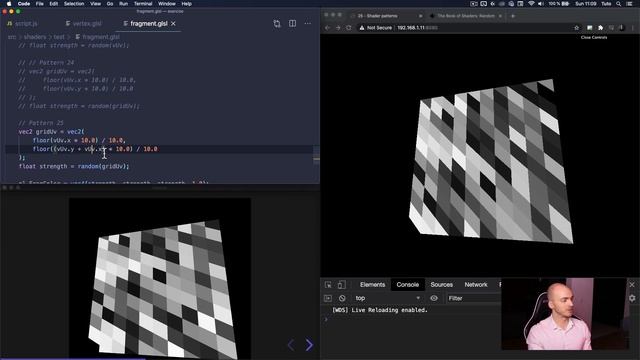Click the browser address bar URL
The width and height of the screenshot is (640, 360).
click(x=417, y=28)
